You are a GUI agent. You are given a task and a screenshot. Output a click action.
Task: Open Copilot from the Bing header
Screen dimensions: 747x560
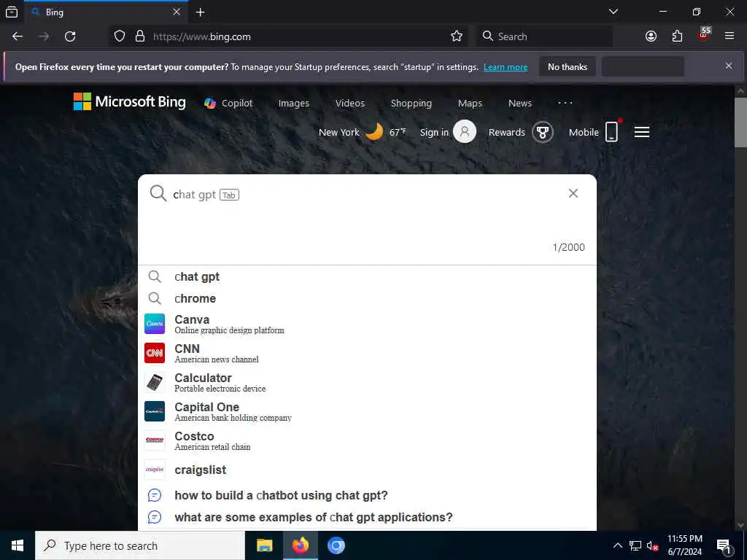228,104
